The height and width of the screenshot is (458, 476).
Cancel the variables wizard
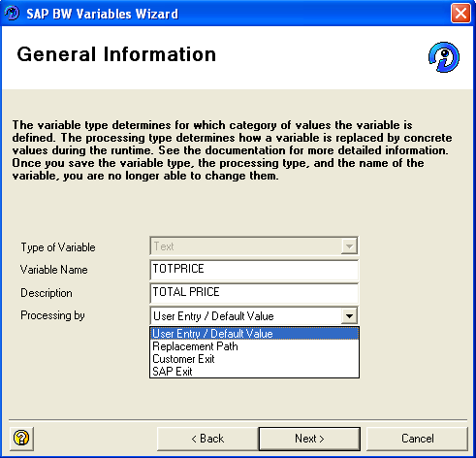418,439
